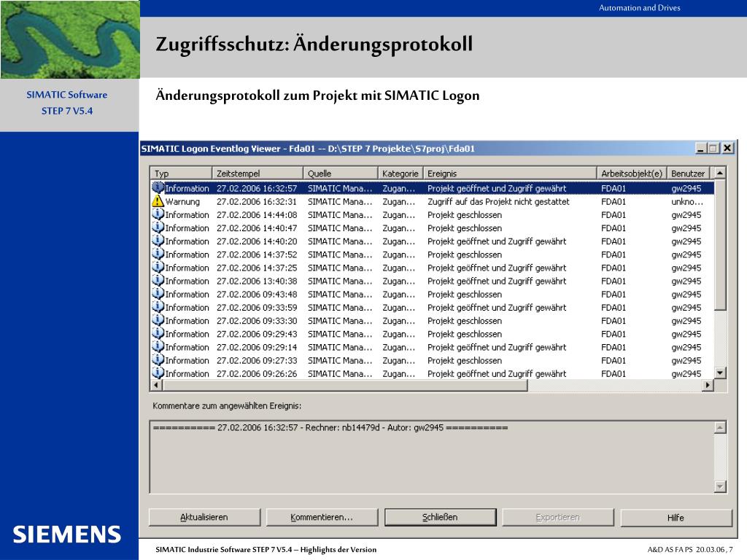The image size is (747, 560).
Task: Click the info icon of the 14:44:08 entry
Action: [x=158, y=215]
